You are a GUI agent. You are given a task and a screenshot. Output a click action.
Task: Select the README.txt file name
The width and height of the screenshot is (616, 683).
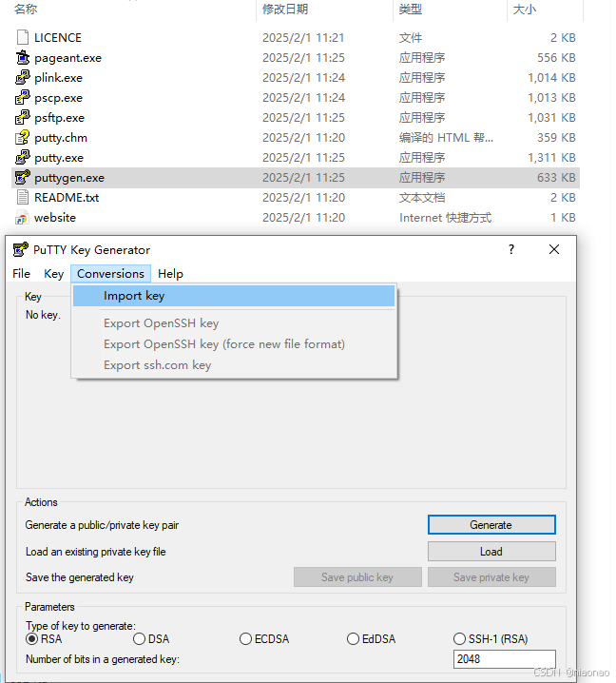67,198
